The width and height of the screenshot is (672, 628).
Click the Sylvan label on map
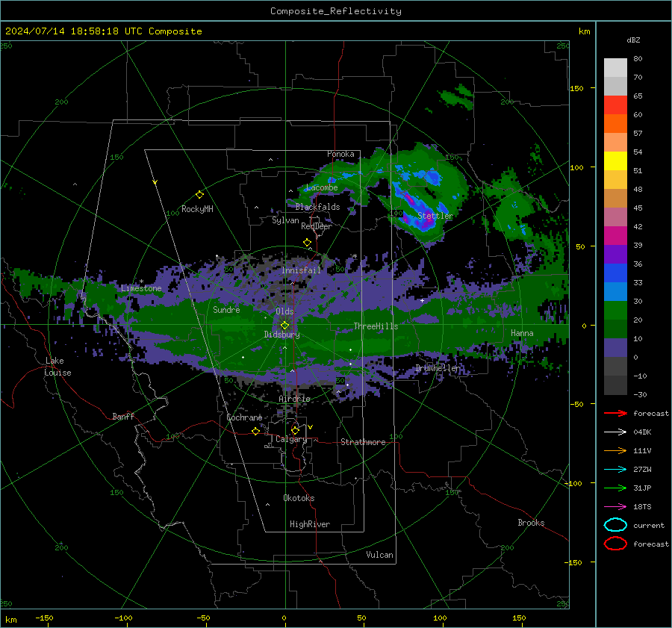(x=285, y=220)
